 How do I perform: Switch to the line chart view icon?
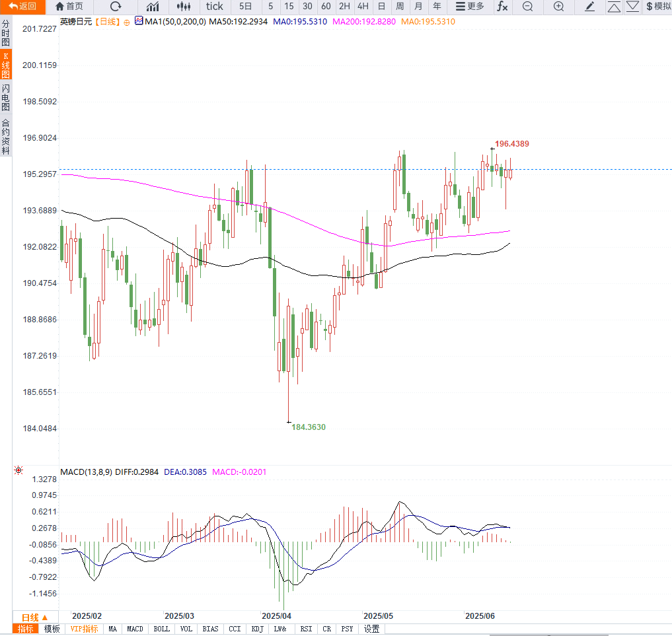pyautogui.click(x=153, y=7)
